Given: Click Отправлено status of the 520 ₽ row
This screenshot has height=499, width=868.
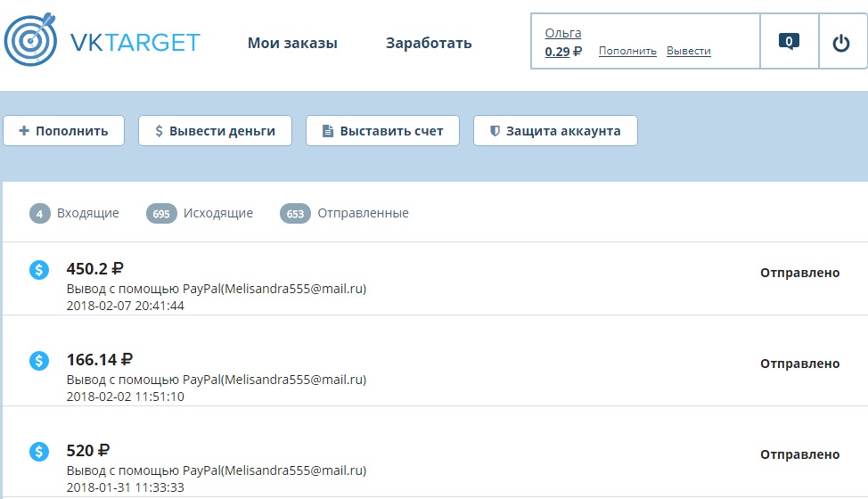Looking at the screenshot, I should pos(800,454).
